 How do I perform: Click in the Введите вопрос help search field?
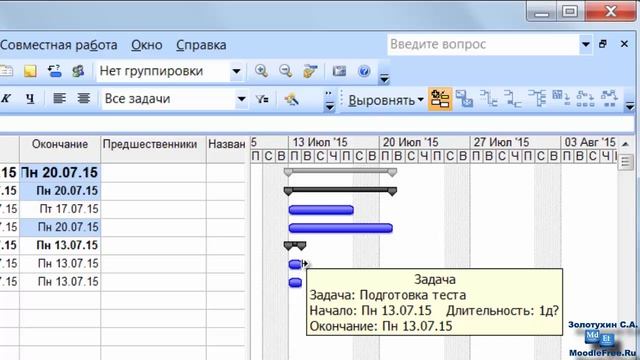click(483, 44)
